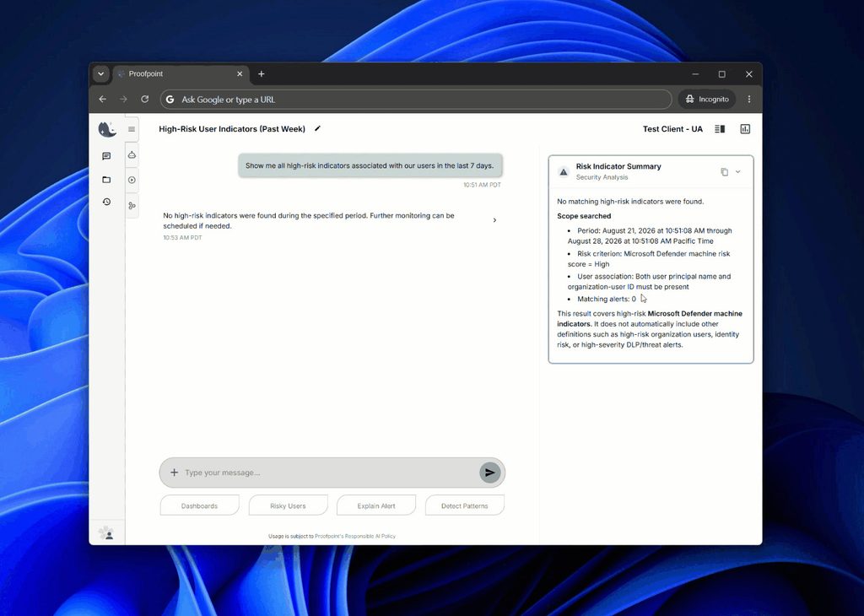Click the 10:53 AM PDT timestamp
This screenshot has height=616, width=864.
pyautogui.click(x=182, y=238)
